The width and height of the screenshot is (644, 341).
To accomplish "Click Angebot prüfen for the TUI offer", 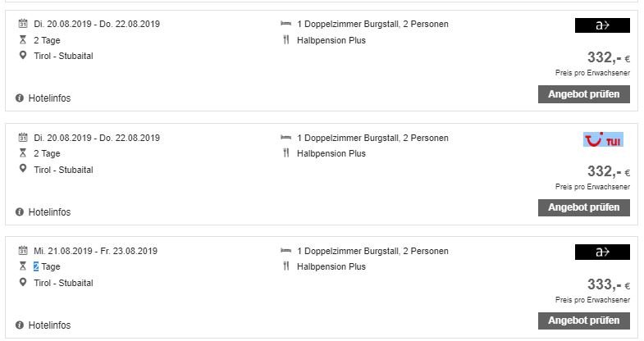I will coord(583,207).
